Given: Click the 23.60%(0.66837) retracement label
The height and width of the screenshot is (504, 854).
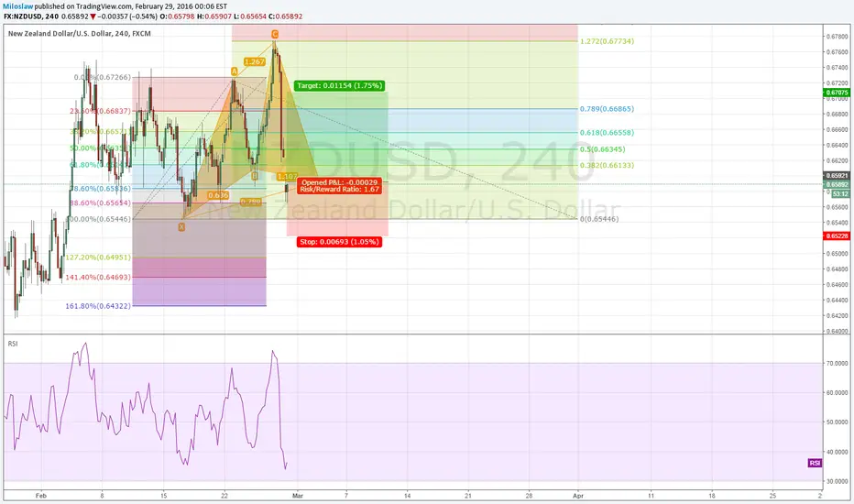Looking at the screenshot, I should pyautogui.click(x=100, y=111).
